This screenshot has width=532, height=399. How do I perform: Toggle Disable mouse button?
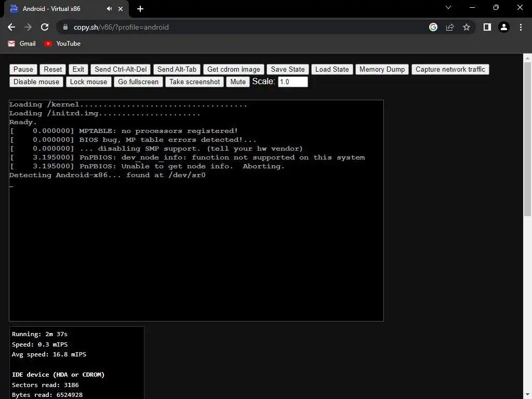click(x=36, y=82)
